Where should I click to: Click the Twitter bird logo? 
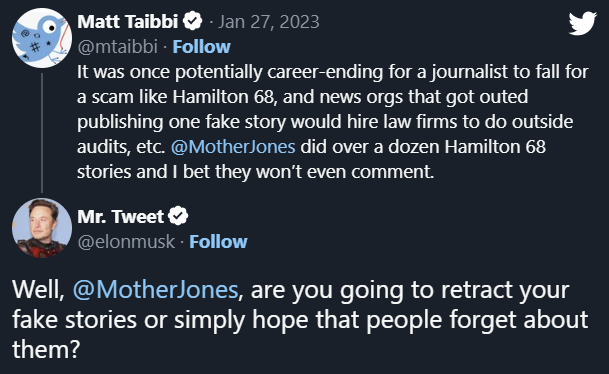(x=583, y=23)
